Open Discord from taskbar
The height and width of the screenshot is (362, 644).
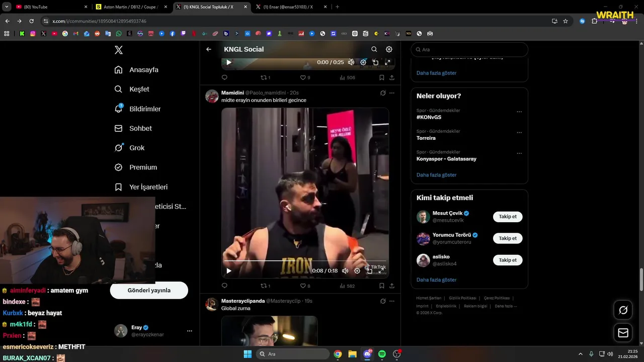coord(367,354)
